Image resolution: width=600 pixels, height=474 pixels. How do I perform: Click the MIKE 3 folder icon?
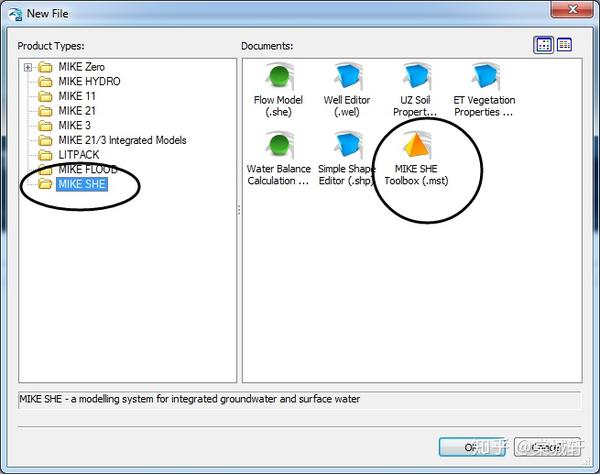tap(46, 126)
